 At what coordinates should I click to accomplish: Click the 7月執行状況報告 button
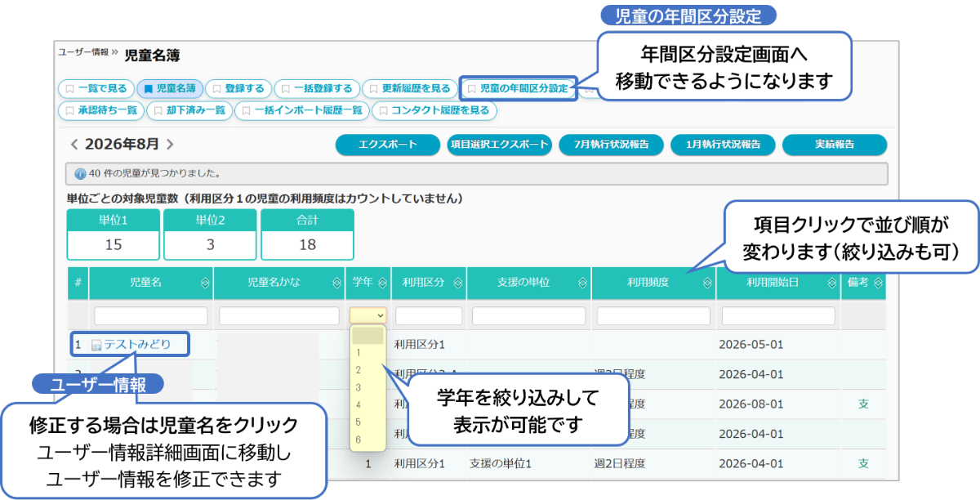[612, 145]
